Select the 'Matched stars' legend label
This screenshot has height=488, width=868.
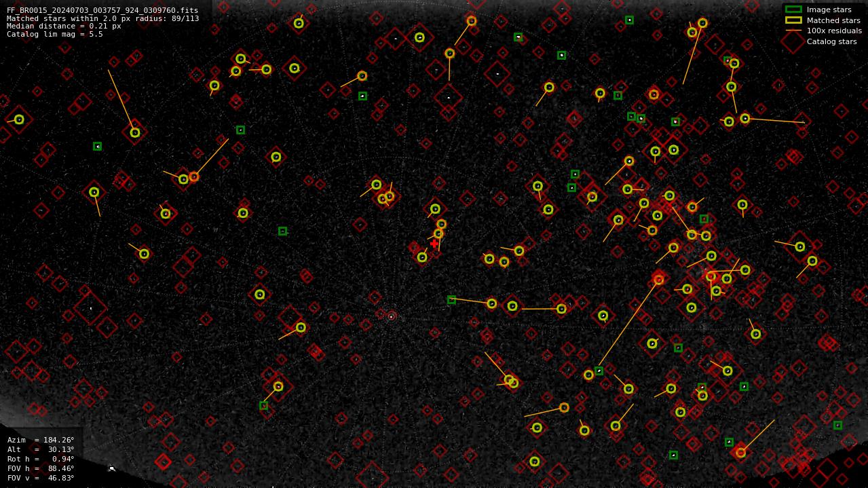point(833,20)
